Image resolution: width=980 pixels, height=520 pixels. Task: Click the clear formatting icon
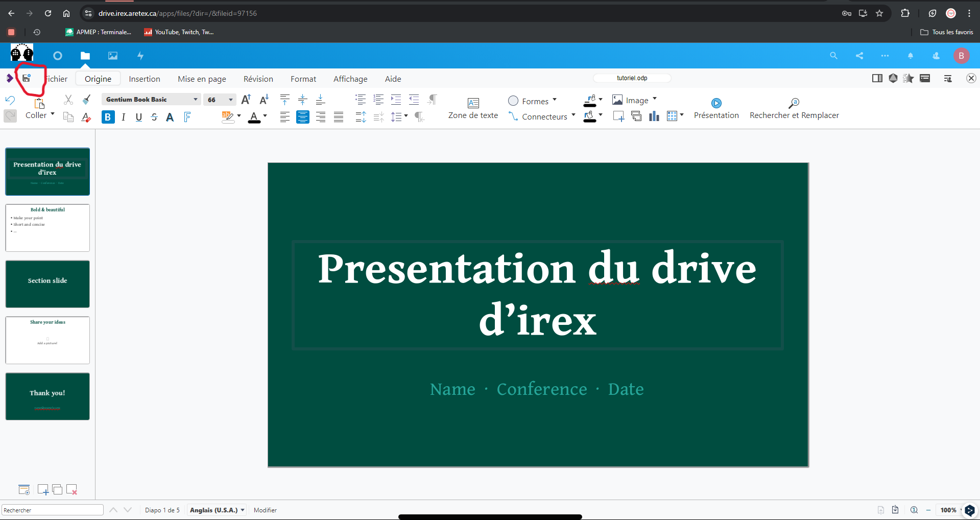point(86,117)
